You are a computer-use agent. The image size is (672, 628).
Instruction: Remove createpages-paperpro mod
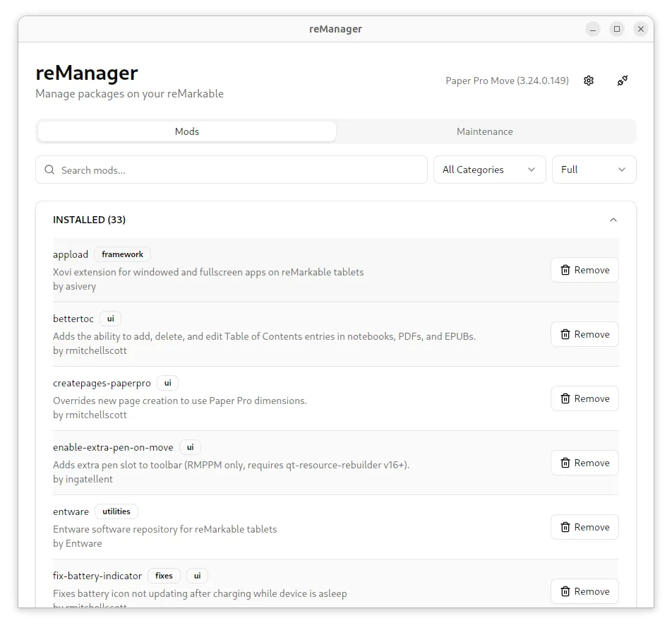584,398
